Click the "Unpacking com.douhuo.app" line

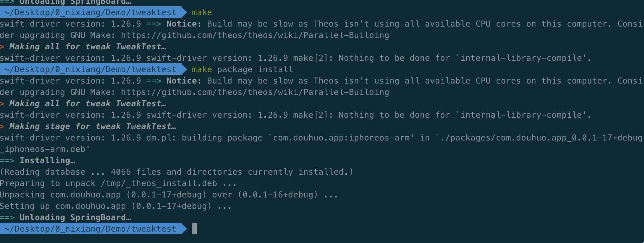(169, 195)
